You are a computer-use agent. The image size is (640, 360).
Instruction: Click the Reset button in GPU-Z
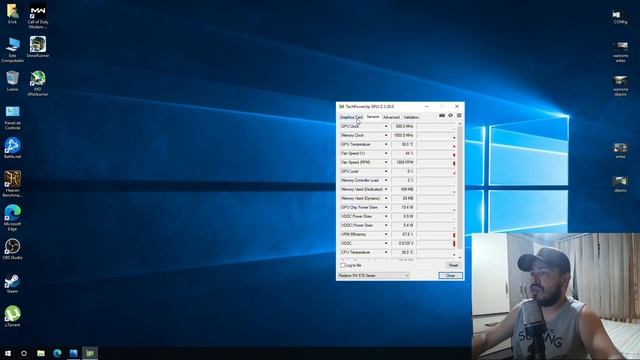pyautogui.click(x=453, y=265)
